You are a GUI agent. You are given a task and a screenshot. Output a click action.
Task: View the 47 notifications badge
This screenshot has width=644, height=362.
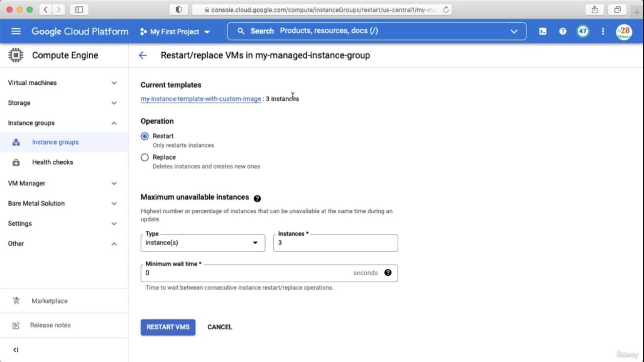(x=583, y=31)
